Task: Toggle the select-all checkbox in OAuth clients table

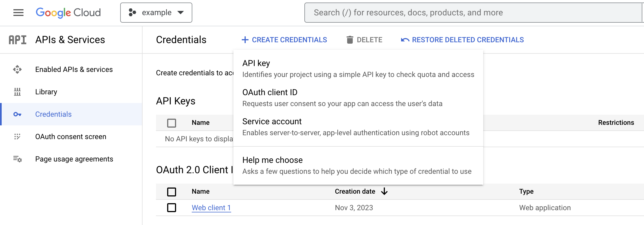Action: (172, 192)
